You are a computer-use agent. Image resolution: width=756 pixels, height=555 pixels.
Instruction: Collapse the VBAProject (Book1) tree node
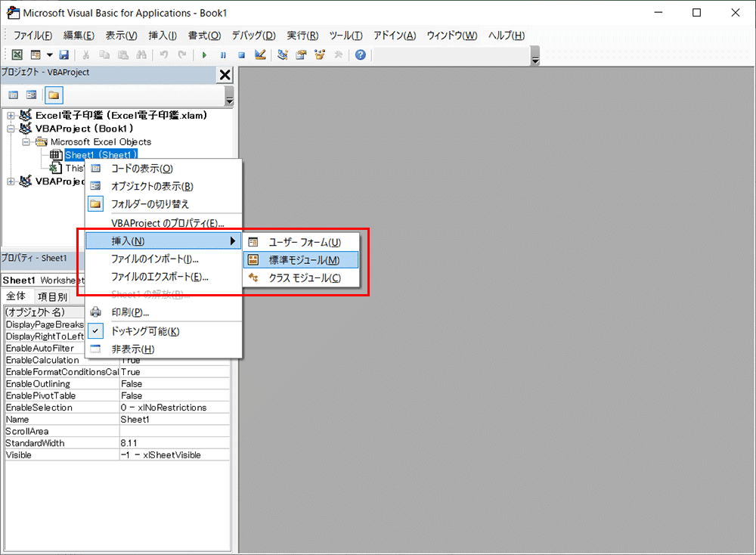11,129
